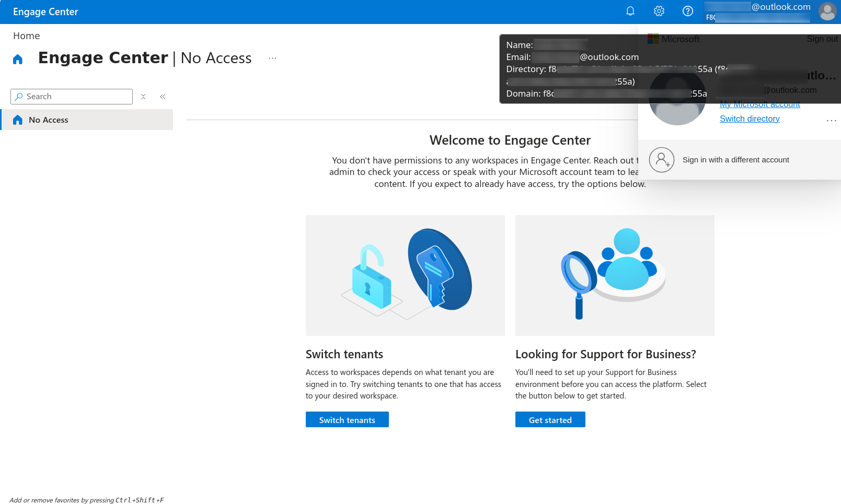Open the ellipsis menu next to No Access title

point(272,58)
